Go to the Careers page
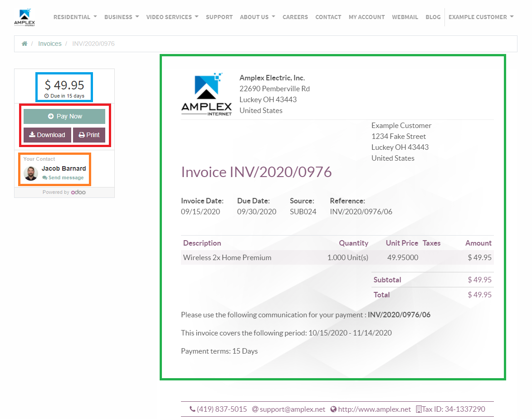This screenshot has width=532, height=419. click(295, 17)
